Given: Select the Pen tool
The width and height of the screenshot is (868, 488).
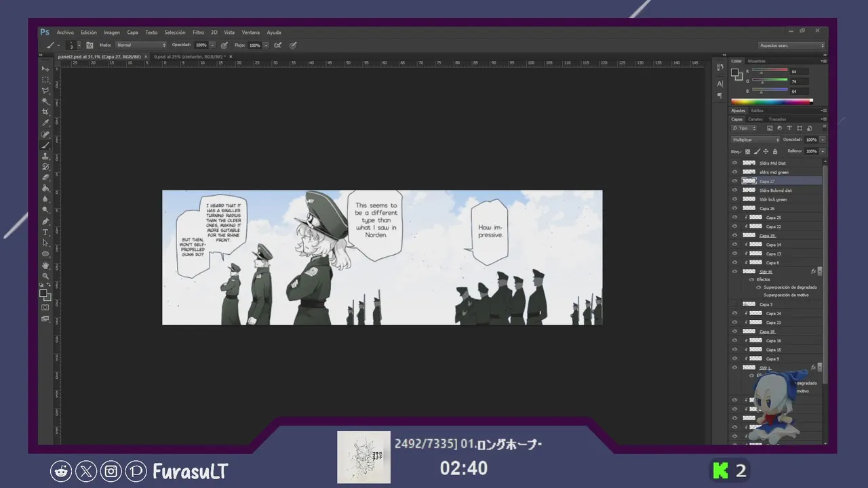Looking at the screenshot, I should (45, 222).
